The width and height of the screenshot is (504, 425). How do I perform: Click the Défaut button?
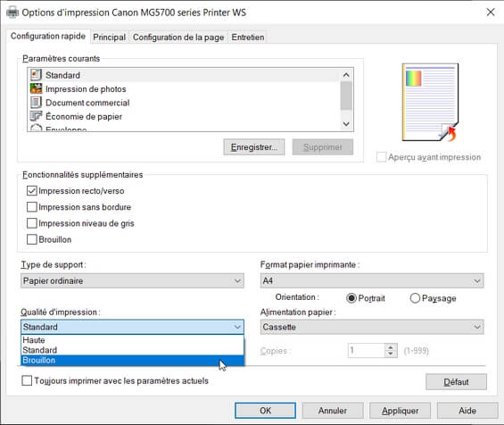pyautogui.click(x=456, y=382)
